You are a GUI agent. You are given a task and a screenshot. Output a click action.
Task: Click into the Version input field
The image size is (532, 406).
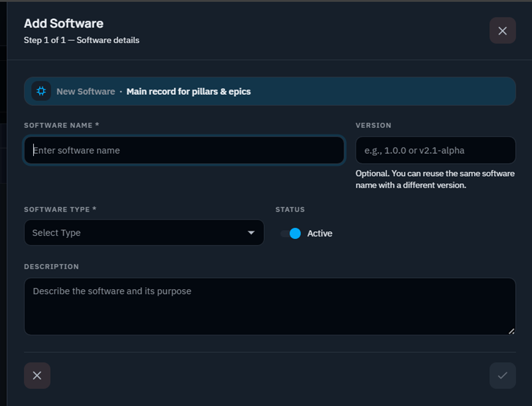(435, 150)
